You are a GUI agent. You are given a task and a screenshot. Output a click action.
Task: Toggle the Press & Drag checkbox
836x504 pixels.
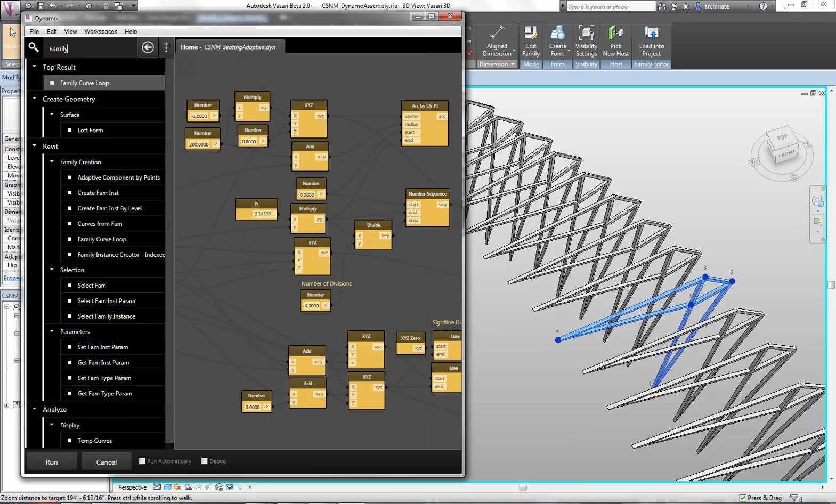click(743, 498)
